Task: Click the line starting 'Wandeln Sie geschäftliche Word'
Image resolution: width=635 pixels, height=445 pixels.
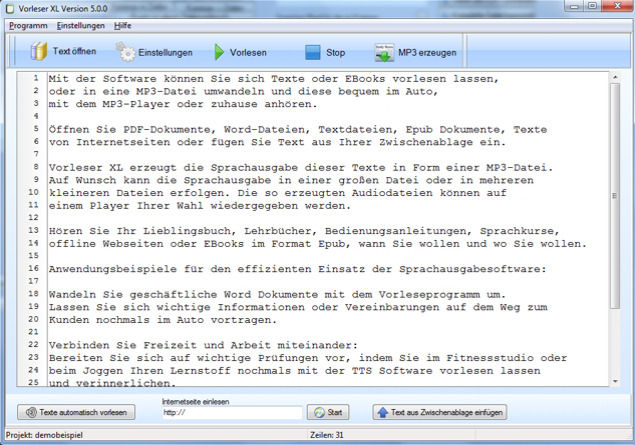Action: tap(277, 295)
